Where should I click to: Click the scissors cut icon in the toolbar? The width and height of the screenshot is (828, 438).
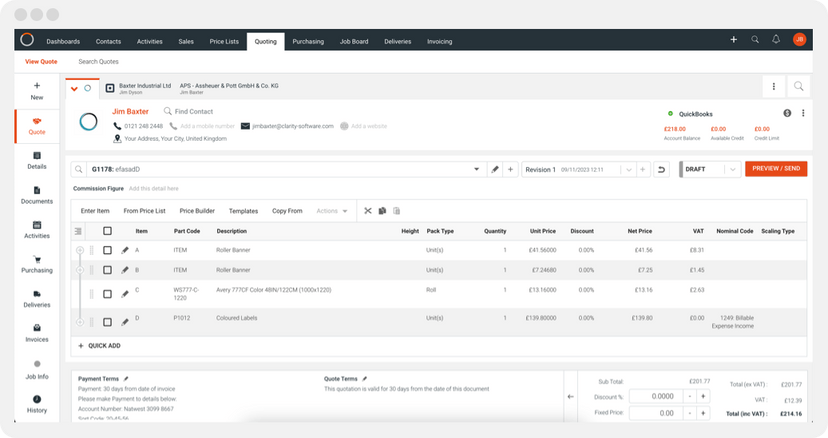pos(367,211)
